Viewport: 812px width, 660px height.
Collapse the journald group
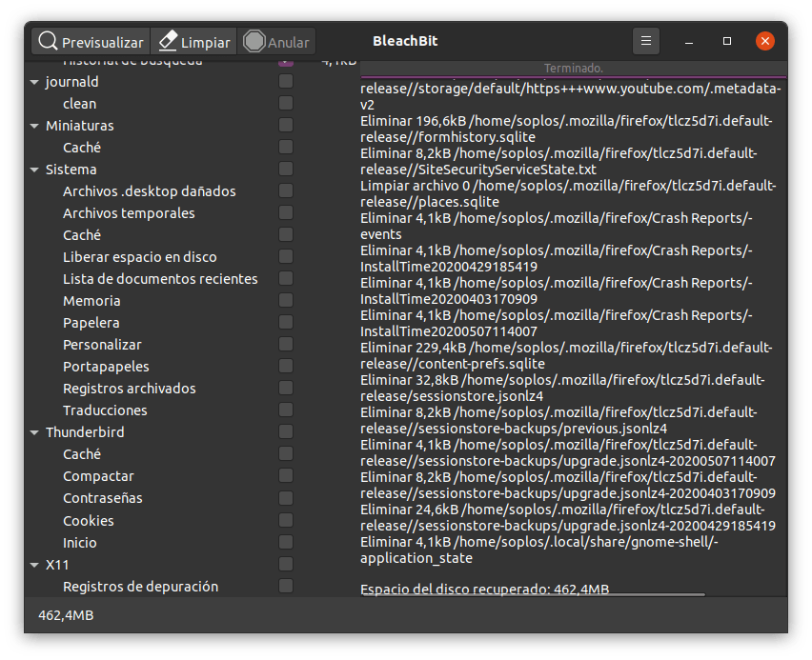point(34,82)
